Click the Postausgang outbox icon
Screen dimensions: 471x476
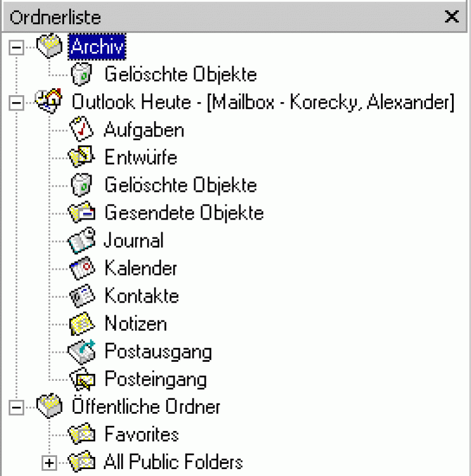pyautogui.click(x=84, y=351)
